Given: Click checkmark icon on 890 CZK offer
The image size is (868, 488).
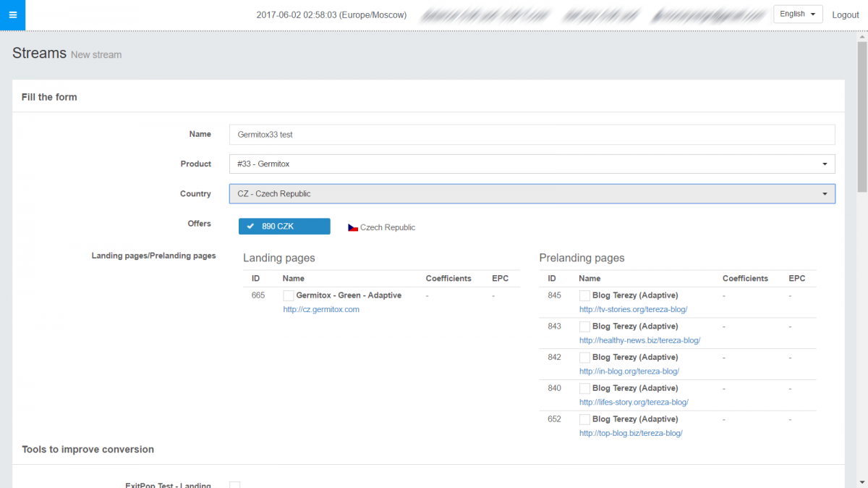Looking at the screenshot, I should pos(250,227).
